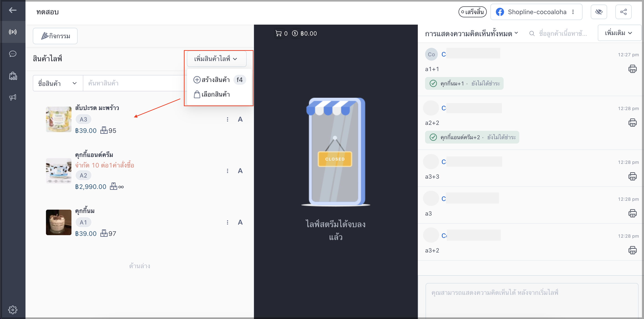Click the กิจกรรม button
Image resolution: width=644 pixels, height=319 pixels.
click(x=55, y=36)
